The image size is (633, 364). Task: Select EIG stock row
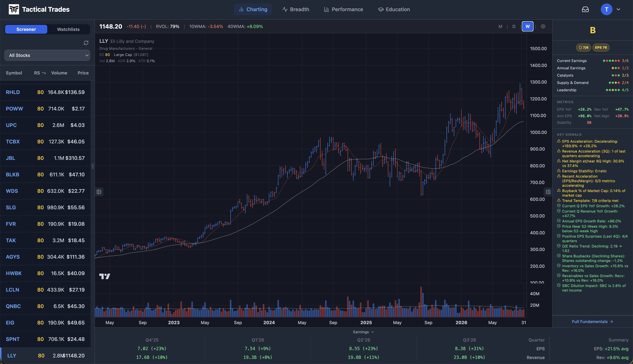pos(45,323)
